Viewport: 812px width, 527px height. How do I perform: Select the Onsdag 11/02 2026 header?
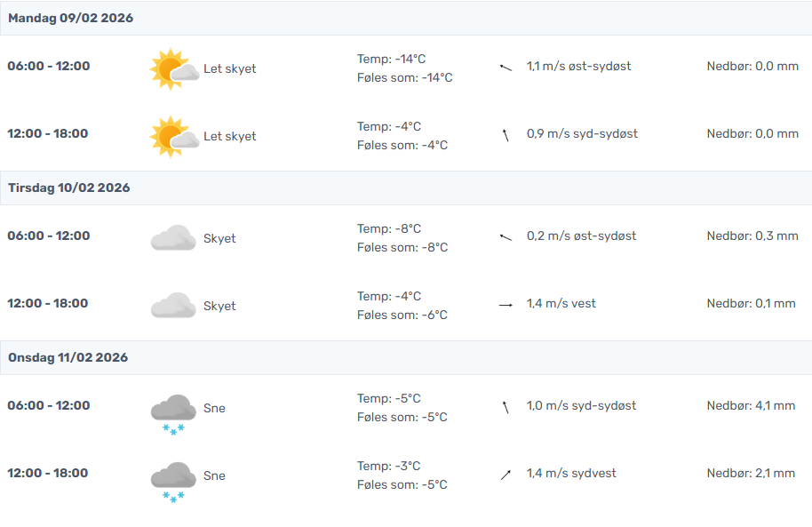pos(68,357)
